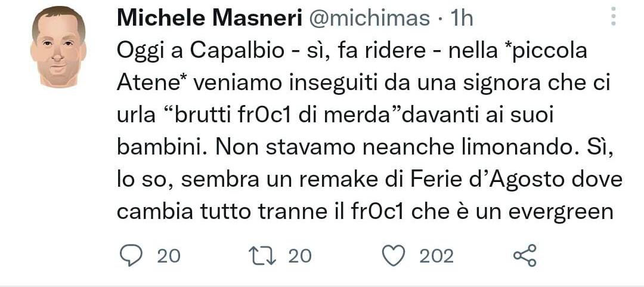Retweet the post via the arrows icon
644x287 pixels.
point(264,255)
